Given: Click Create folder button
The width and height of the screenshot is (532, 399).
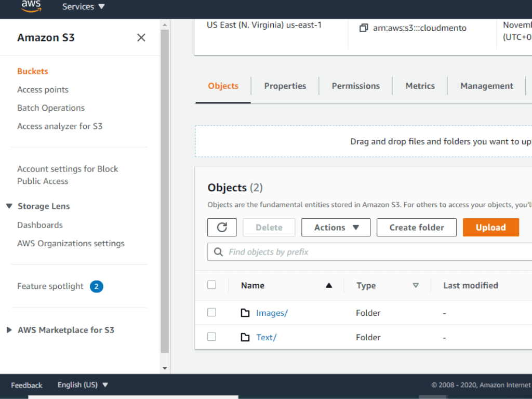Looking at the screenshot, I should tap(417, 228).
